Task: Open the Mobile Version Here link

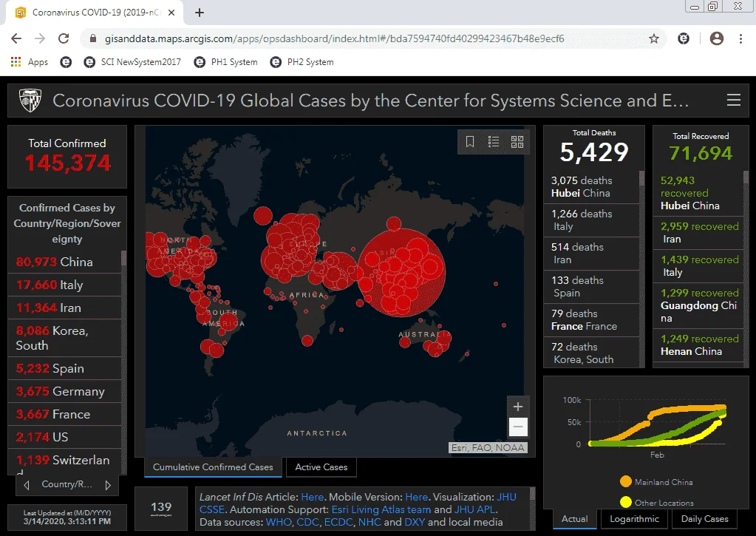Action: tap(417, 497)
